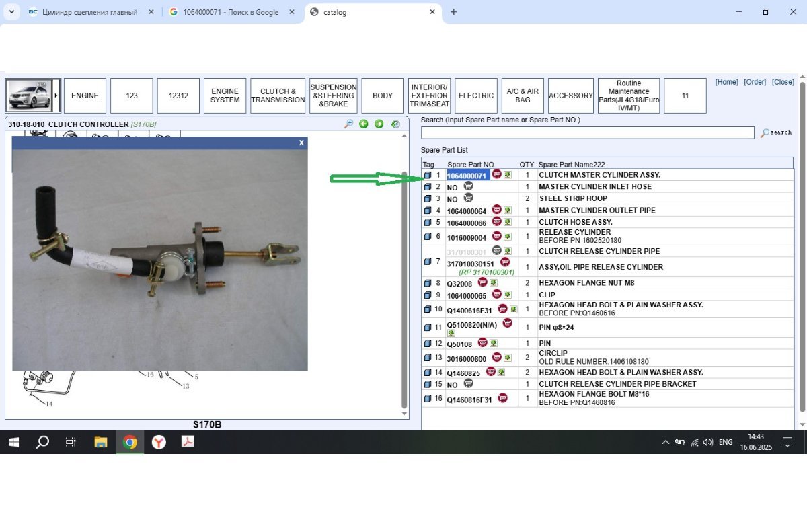Click the cube tag icon for row 1
This screenshot has height=532, width=807.
click(x=428, y=175)
